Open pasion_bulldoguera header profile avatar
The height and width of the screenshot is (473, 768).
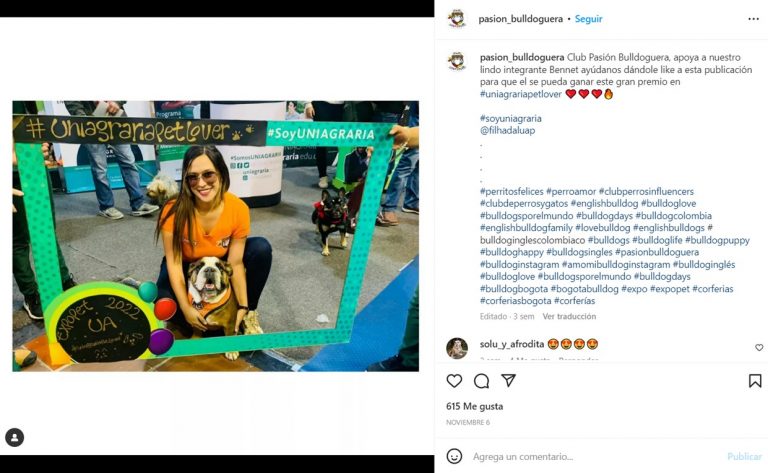coord(456,19)
